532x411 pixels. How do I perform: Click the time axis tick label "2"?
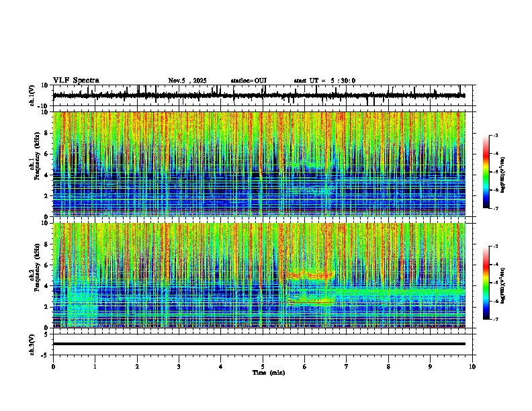coord(137,367)
